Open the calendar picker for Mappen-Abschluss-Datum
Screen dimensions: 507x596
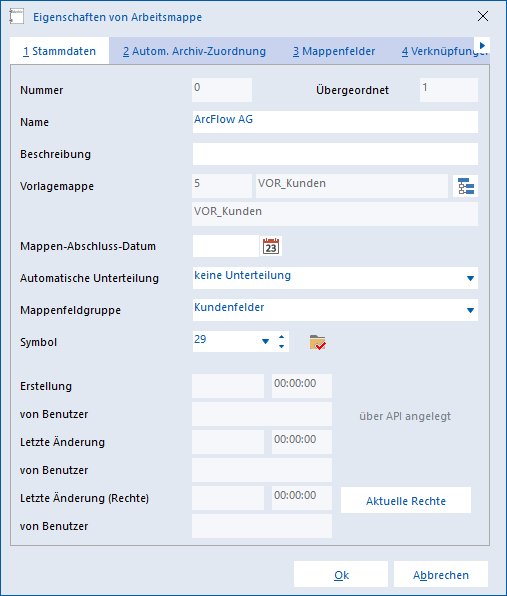(271, 246)
